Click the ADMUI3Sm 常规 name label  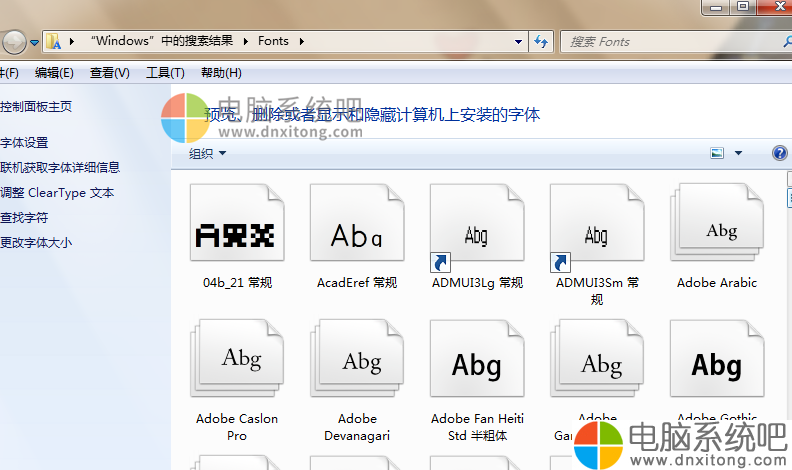tap(597, 291)
